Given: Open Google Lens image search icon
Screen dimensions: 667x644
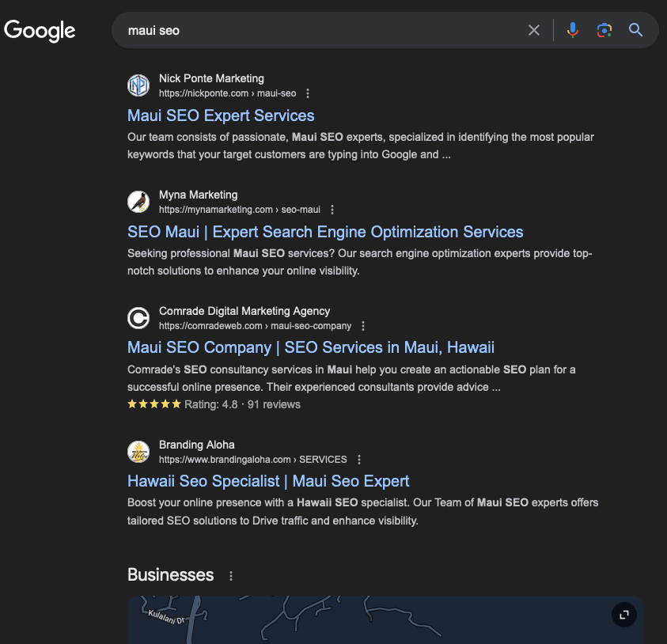Looking at the screenshot, I should click(604, 30).
